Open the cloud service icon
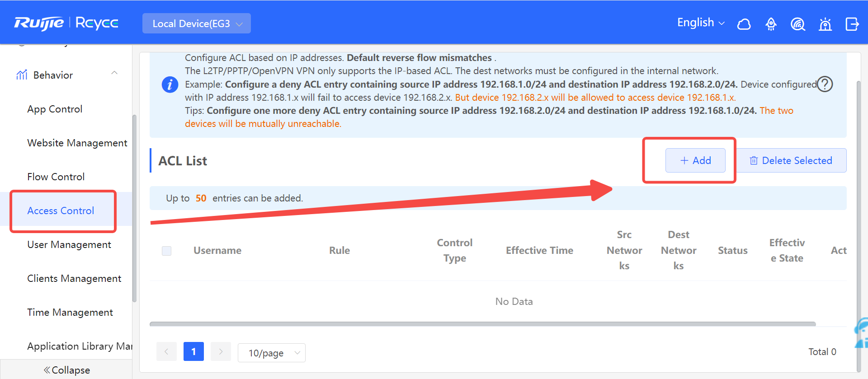The height and width of the screenshot is (379, 868). (744, 24)
